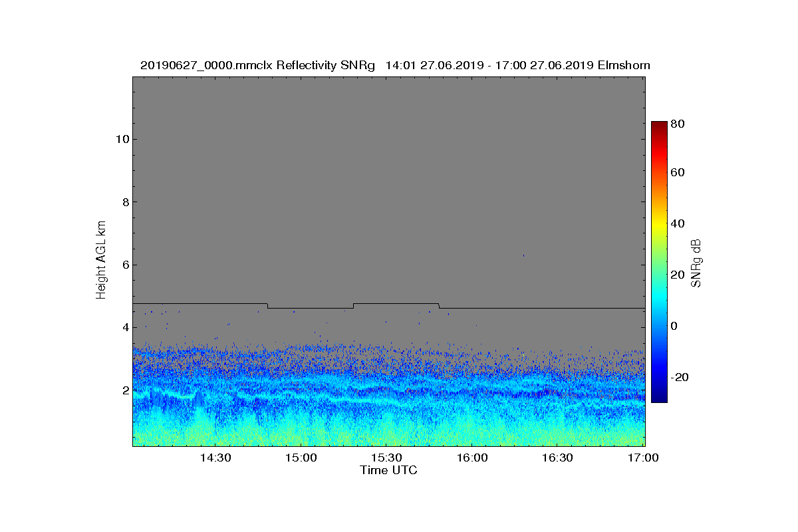Viewport: 798px width, 532px height.
Task: Click the 14:30 time tick label
Action: [216, 458]
